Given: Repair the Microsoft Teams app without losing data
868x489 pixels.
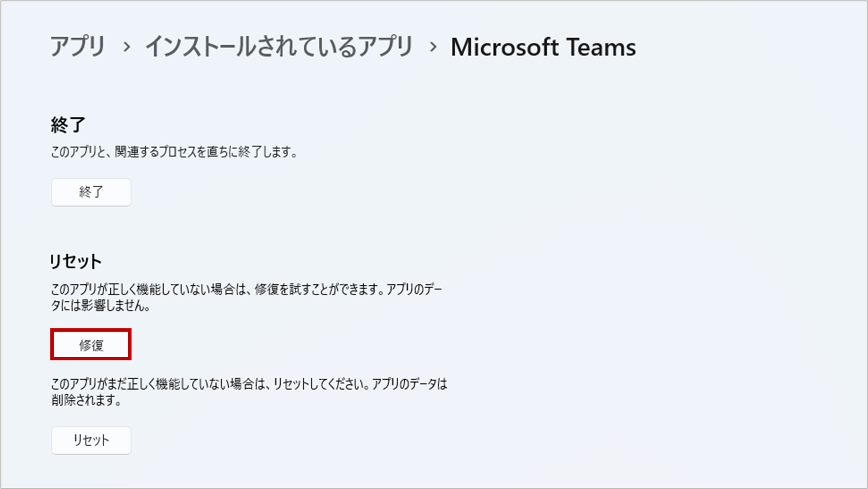Looking at the screenshot, I should point(91,344).
